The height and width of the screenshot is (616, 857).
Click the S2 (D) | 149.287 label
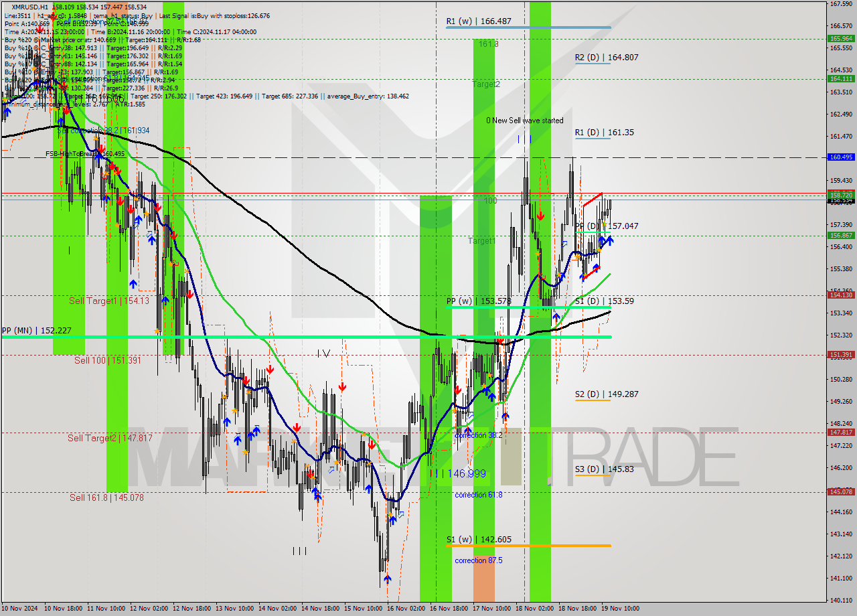[607, 394]
